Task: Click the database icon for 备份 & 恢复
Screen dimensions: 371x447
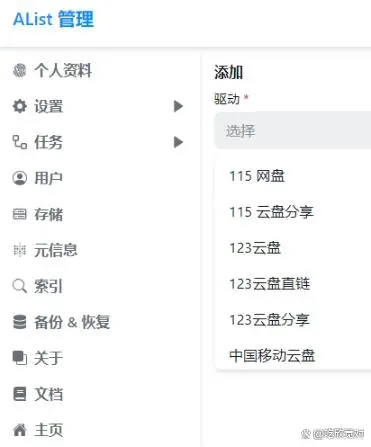Action: 19,322
